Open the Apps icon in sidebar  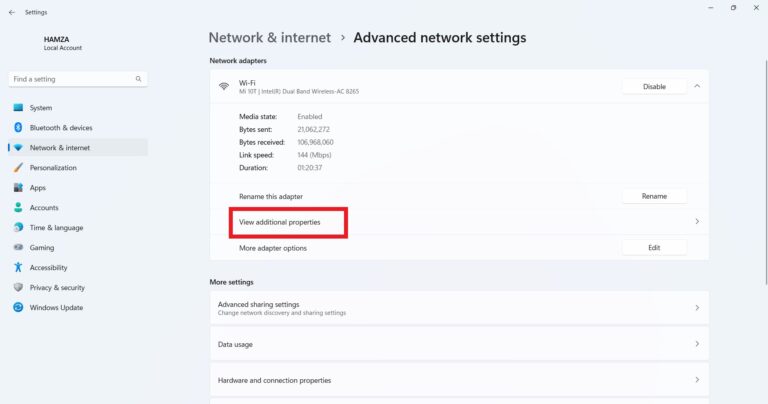(x=18, y=188)
